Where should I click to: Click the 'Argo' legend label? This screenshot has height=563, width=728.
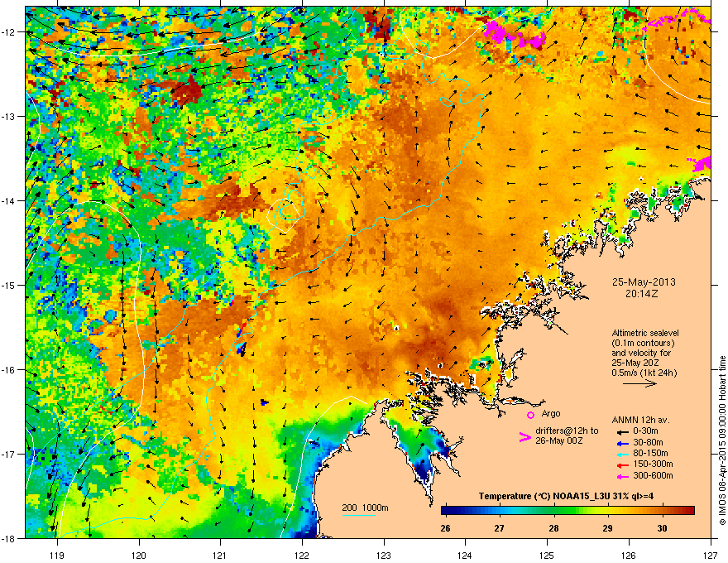point(551,413)
